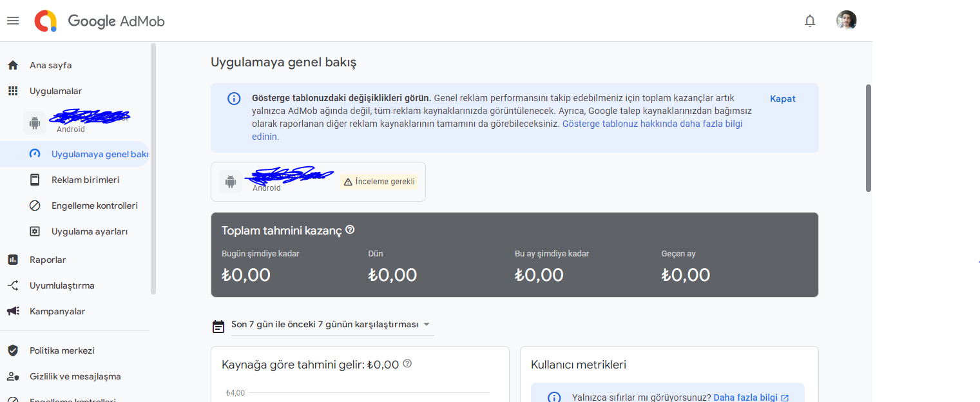Screen dimensions: 980x402
Task: Click the Uygulamaya genel bakış gauge icon
Action: (x=35, y=154)
